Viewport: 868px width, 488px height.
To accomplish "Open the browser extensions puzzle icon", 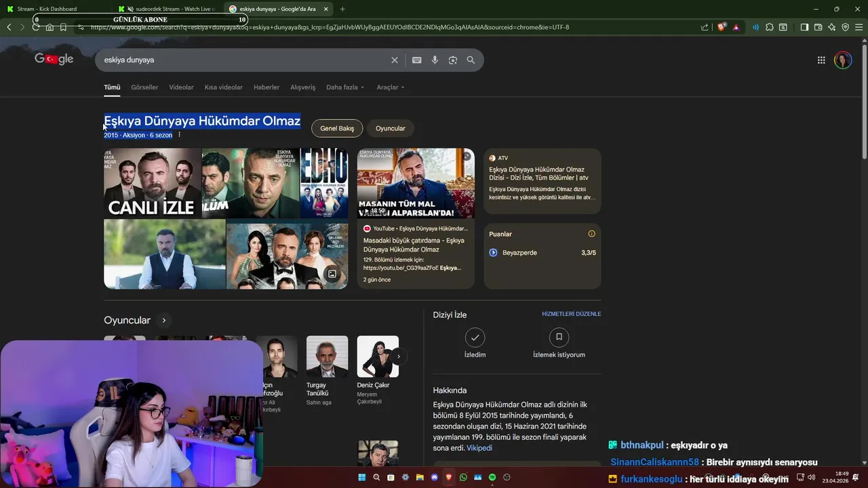I will pyautogui.click(x=770, y=27).
